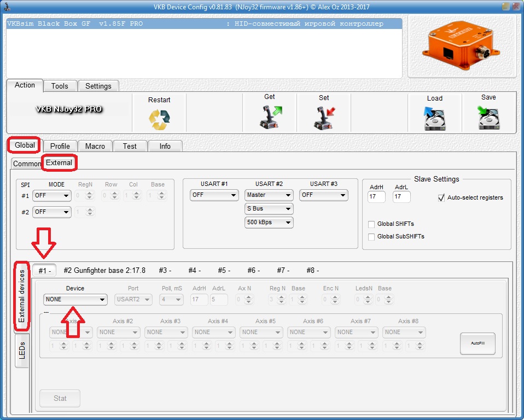Click the app icon in title bar
The height and width of the screenshot is (420, 524).
pos(6,5)
